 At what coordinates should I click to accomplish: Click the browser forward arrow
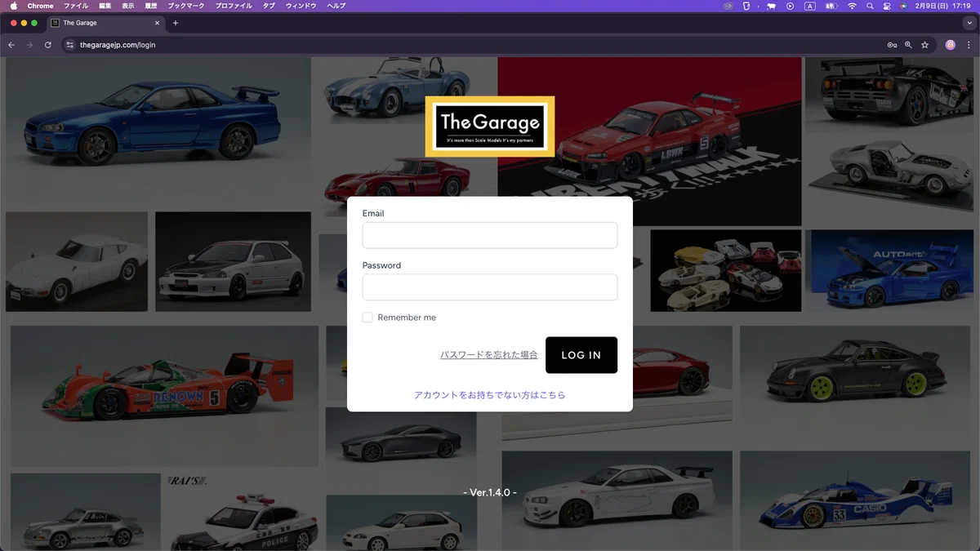pos(30,45)
